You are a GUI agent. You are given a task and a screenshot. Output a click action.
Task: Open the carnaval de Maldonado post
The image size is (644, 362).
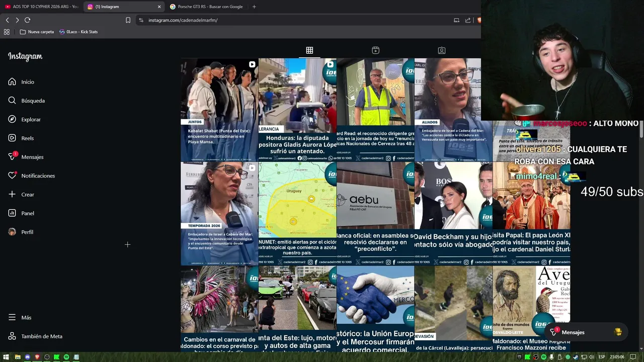pos(219,309)
